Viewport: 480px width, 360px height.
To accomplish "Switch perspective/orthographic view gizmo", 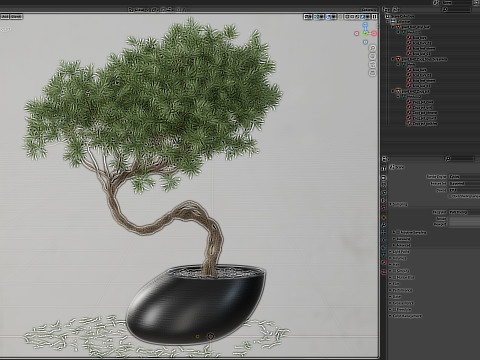I will [x=373, y=72].
